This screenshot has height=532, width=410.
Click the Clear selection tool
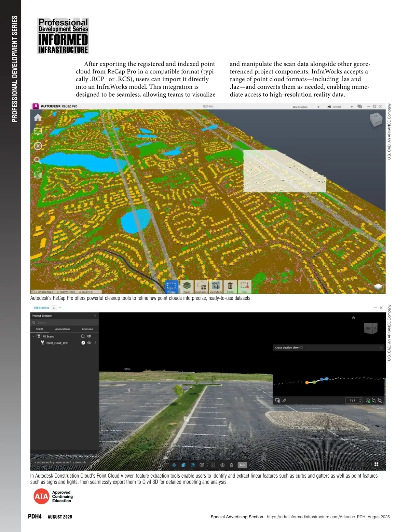[x=245, y=286]
